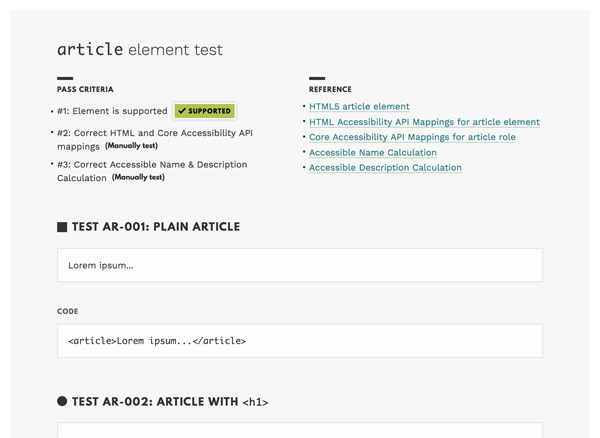The image size is (600, 438).
Task: Click the Lorem ipsum article box
Action: pos(300,265)
